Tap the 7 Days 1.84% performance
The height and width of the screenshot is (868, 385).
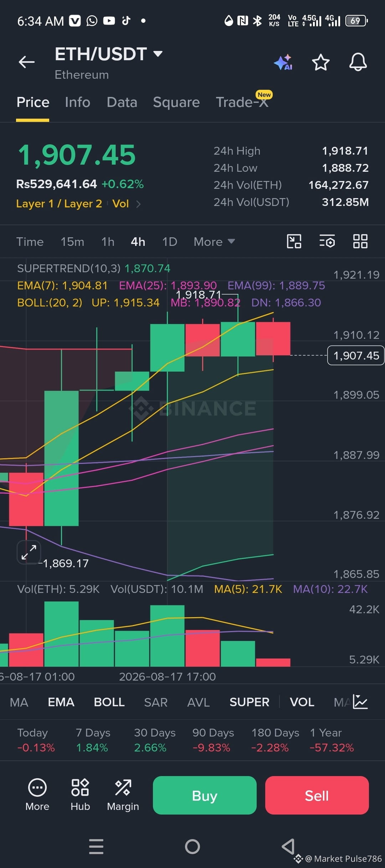93,740
